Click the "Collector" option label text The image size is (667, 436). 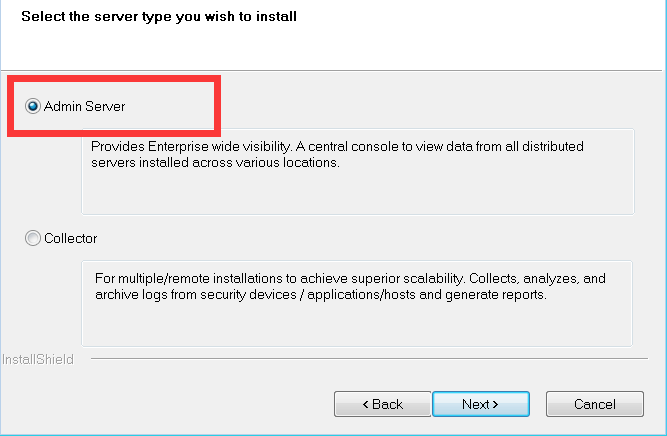click(x=71, y=238)
